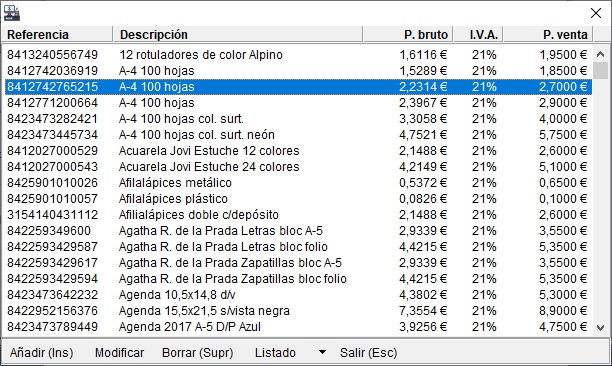612x366 pixels.
Task: Sort by the Descripción column header
Action: coord(238,34)
